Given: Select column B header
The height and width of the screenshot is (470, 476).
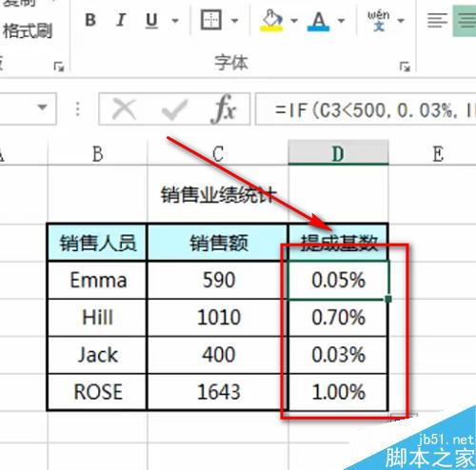Looking at the screenshot, I should pyautogui.click(x=97, y=154).
